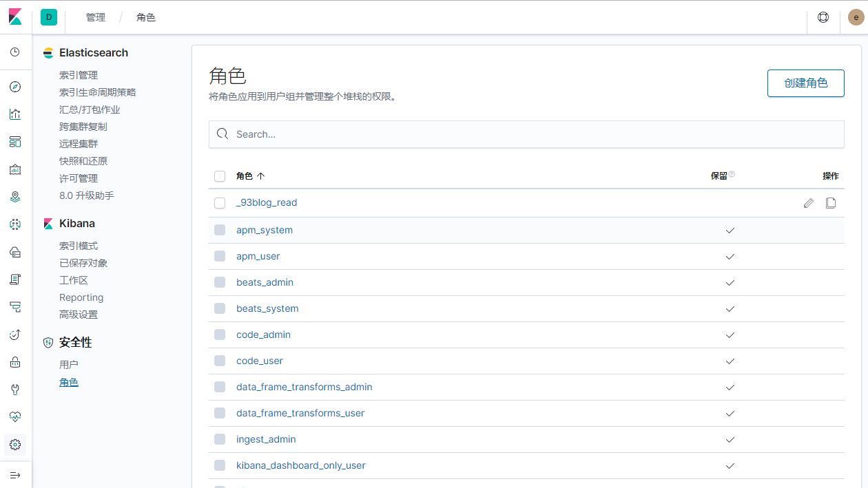The height and width of the screenshot is (488, 868).
Task: Toggle the select-all roles checkbox
Action: 220,176
